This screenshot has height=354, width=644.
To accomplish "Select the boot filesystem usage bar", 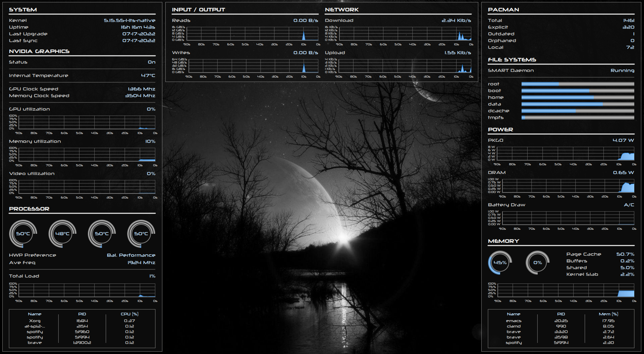I will click(578, 91).
